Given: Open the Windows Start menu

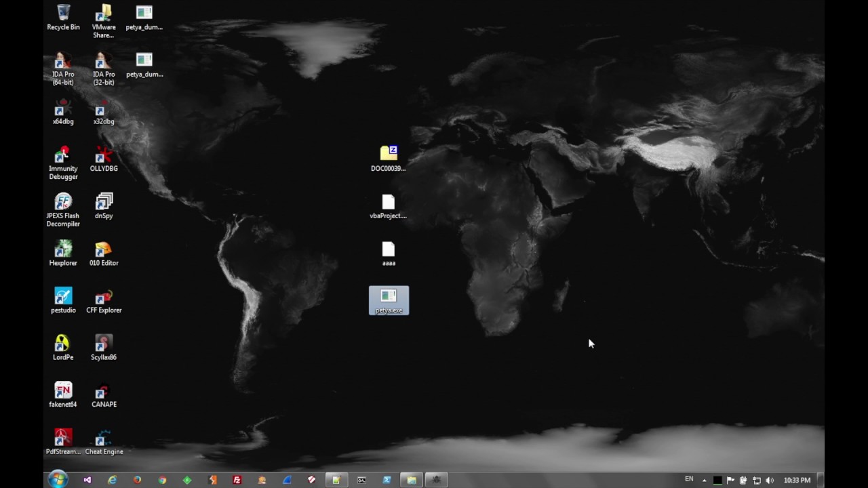Looking at the screenshot, I should pos(58,480).
